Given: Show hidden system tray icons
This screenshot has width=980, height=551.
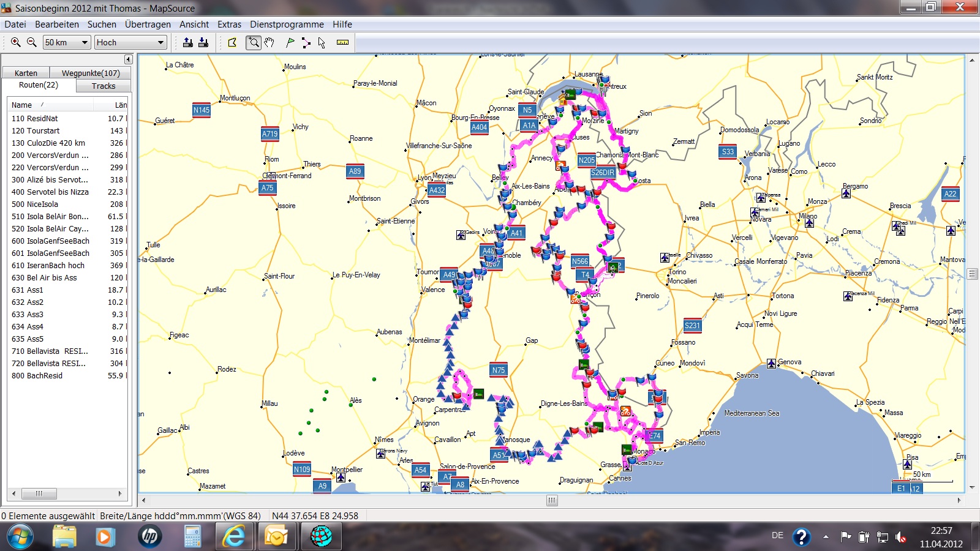Looking at the screenshot, I should (826, 537).
